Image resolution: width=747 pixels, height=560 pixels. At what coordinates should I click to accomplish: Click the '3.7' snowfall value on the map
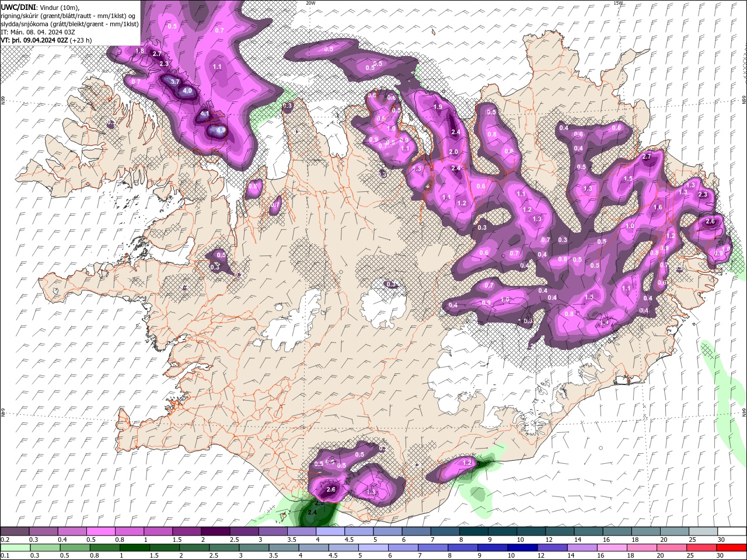click(x=174, y=82)
